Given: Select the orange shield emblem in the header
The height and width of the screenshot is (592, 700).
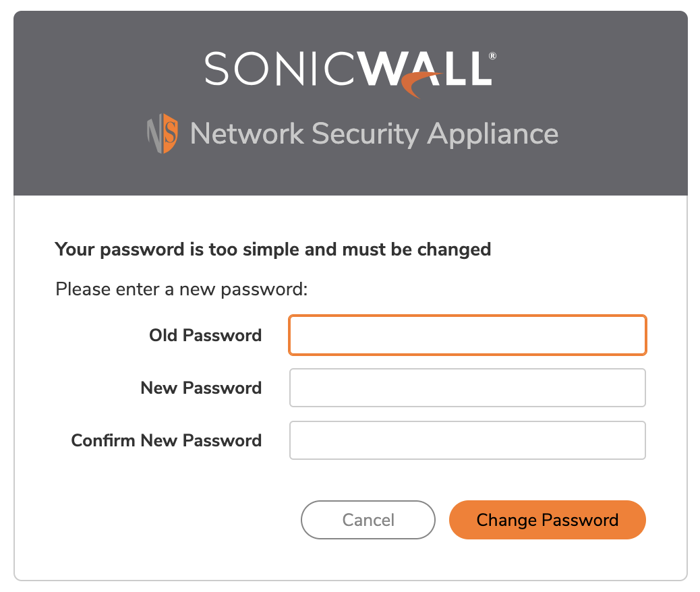Looking at the screenshot, I should coord(167,134).
